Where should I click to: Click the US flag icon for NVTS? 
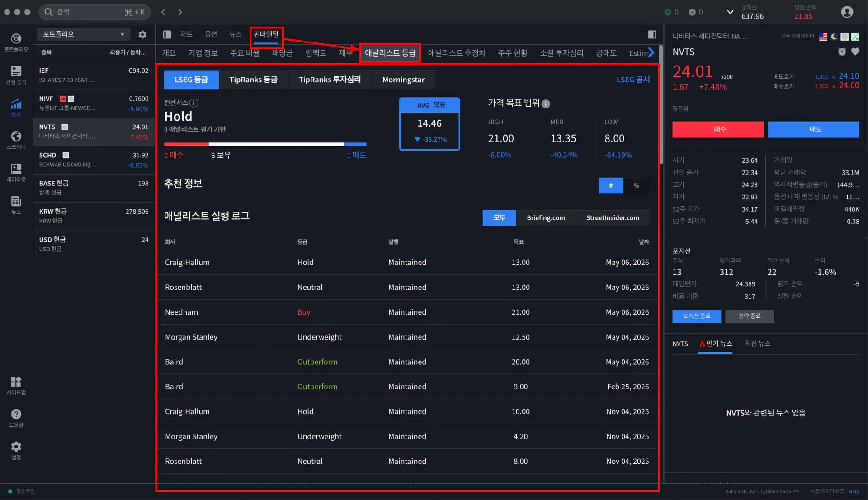[x=823, y=37]
